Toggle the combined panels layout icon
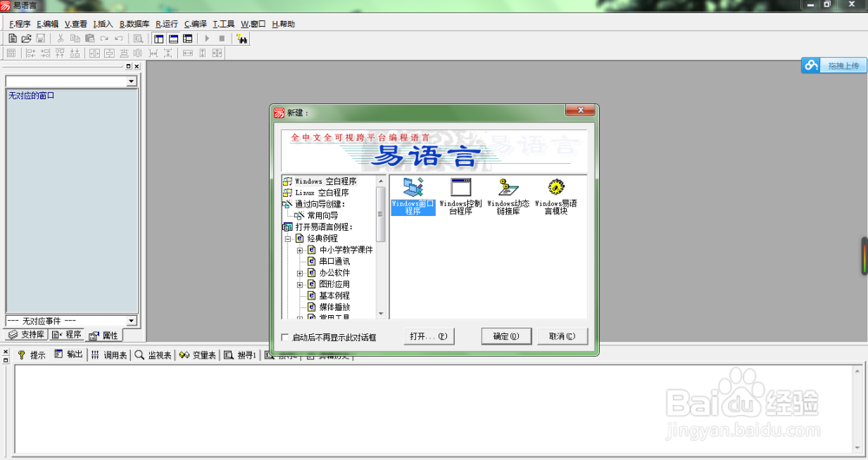Image resolution: width=868 pixels, height=460 pixels. (187, 38)
